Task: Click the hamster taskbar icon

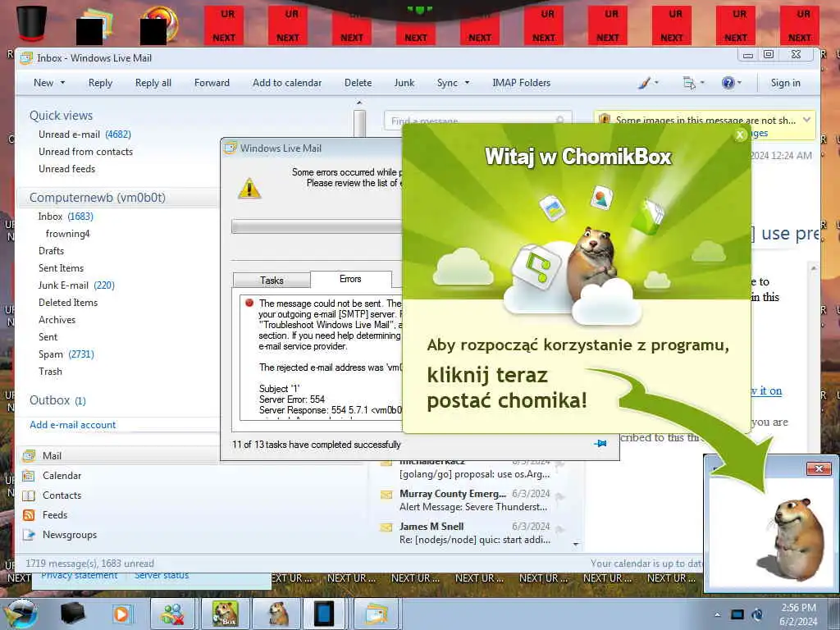Action: (x=276, y=614)
